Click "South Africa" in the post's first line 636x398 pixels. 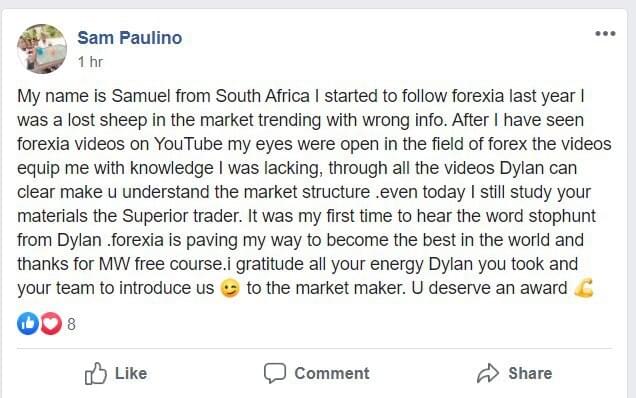pos(262,96)
